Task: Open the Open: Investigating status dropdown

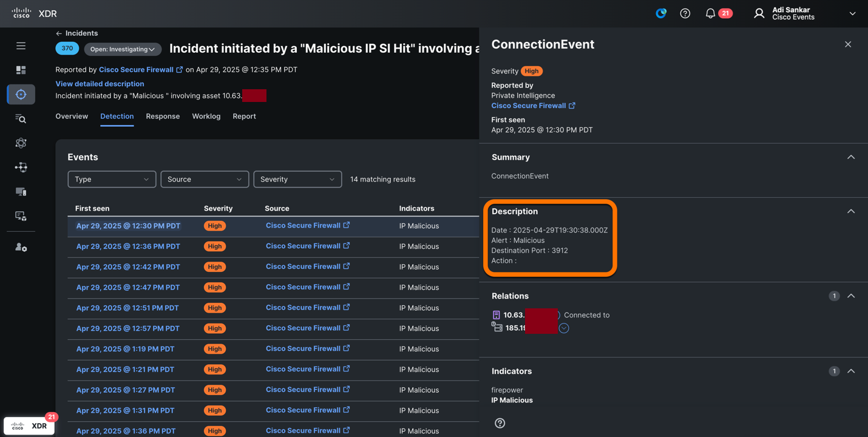Action: click(x=123, y=49)
